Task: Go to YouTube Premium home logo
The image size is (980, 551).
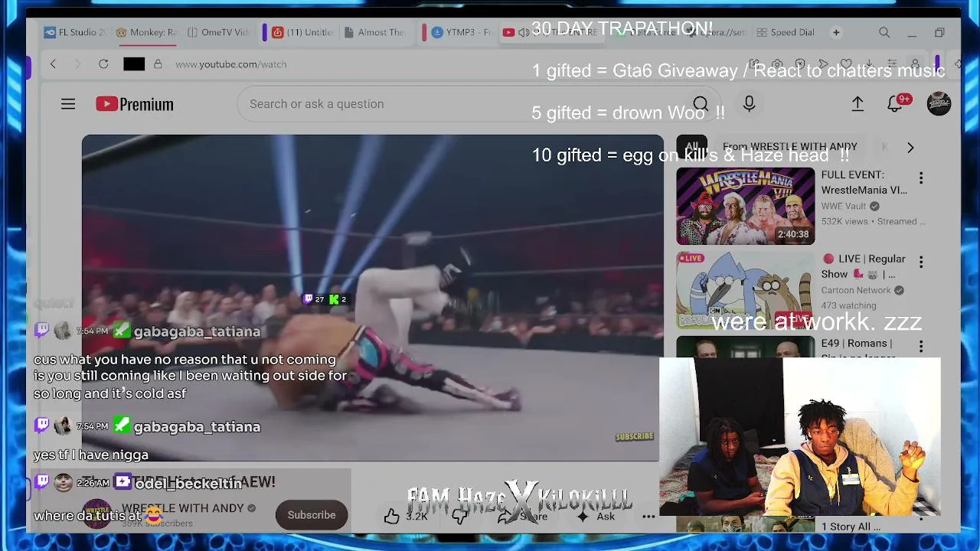Action: click(135, 104)
